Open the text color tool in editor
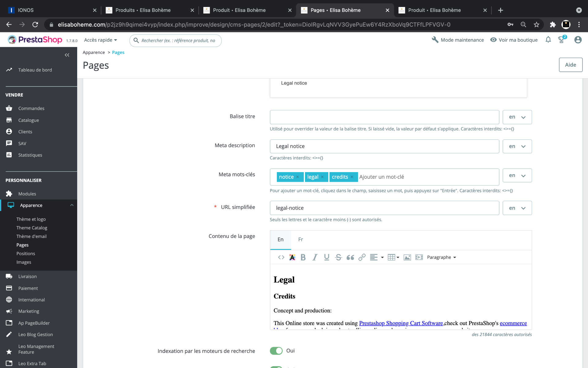Image resolution: width=588 pixels, height=368 pixels. 292,257
